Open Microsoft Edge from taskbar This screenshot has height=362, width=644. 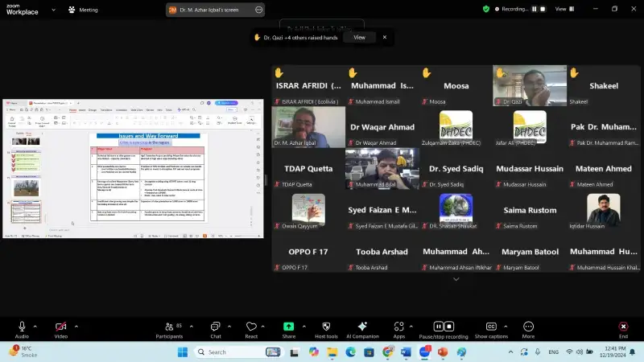pyautogui.click(x=350, y=352)
